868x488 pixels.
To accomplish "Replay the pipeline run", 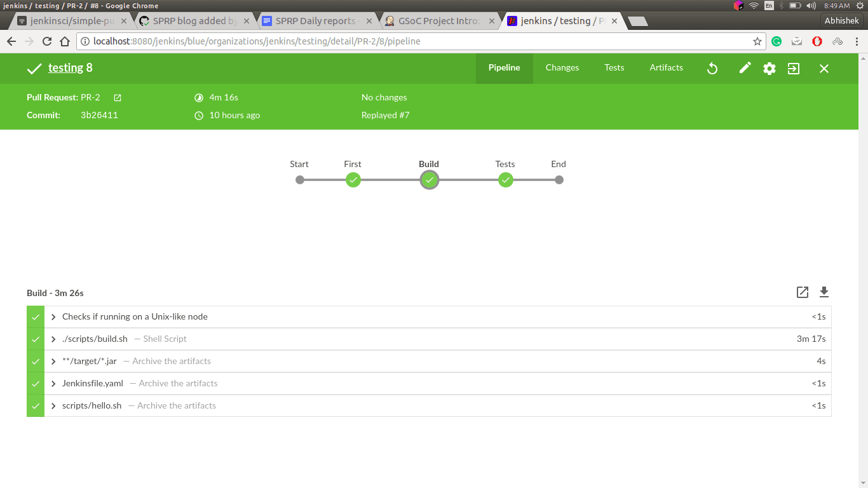I will point(712,68).
